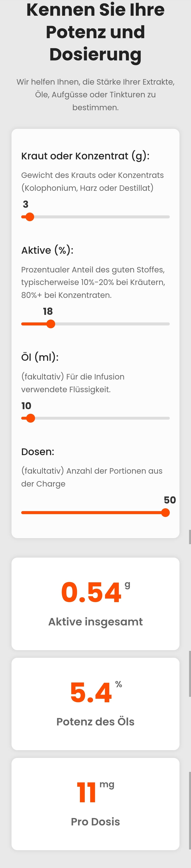This screenshot has width=191, height=868.
Task: Click the value 3 above the Kraut slider
Action: click(26, 204)
